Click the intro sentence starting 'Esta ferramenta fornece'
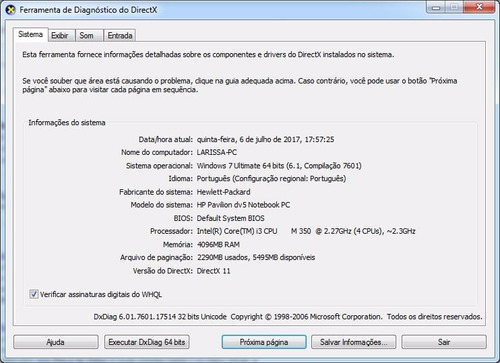Image resolution: width=500 pixels, height=363 pixels. point(208,54)
